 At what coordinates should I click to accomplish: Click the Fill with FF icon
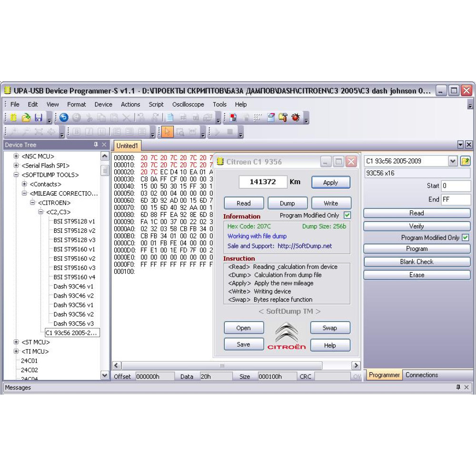183,118
